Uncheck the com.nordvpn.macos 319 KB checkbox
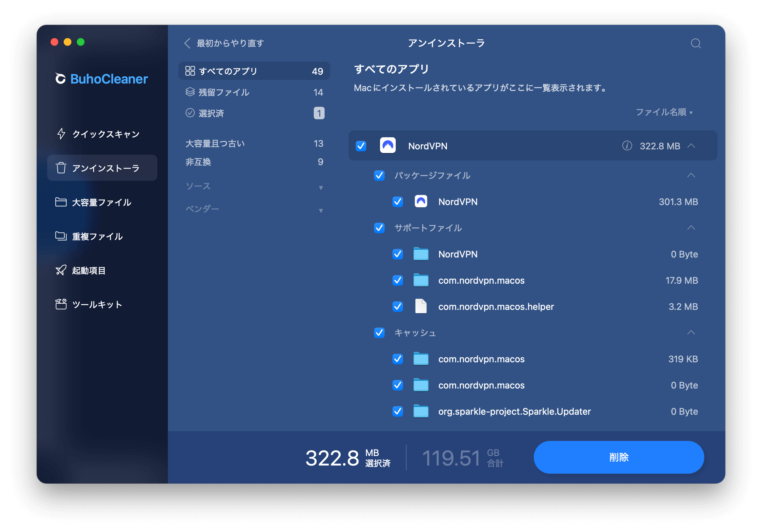Image resolution: width=762 pixels, height=532 pixels. pyautogui.click(x=398, y=359)
